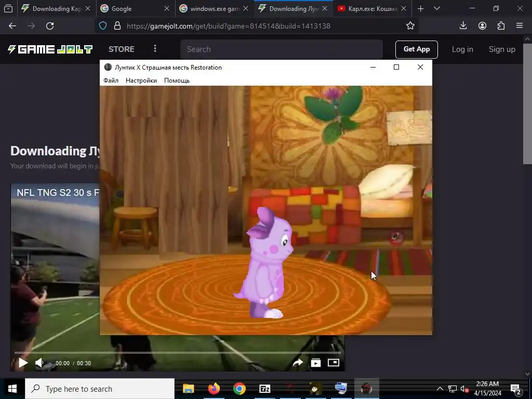Open the Windows Start menu
Screen dimensions: 532x399
(x=12, y=389)
